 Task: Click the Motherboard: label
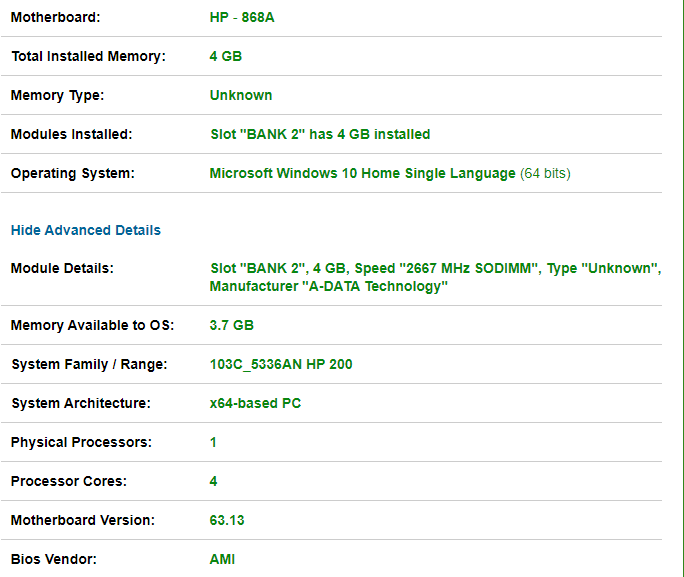pos(55,17)
